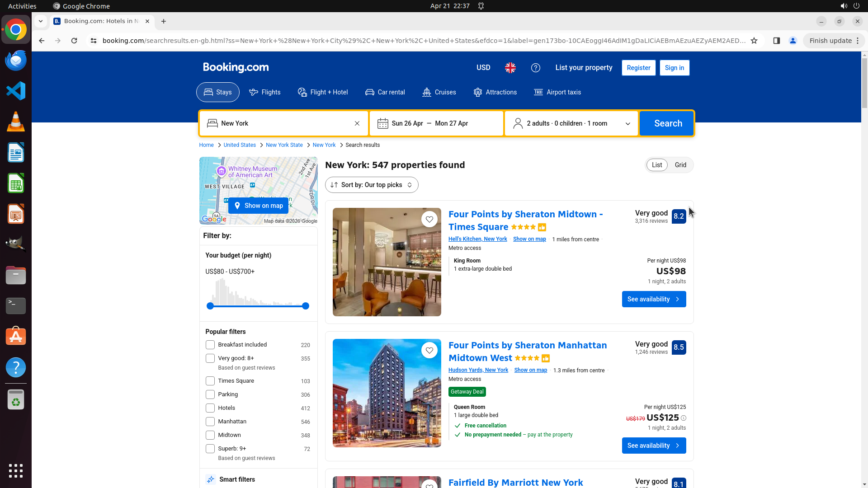This screenshot has width=868, height=488.
Task: Open the Hell's Kitchen, New York link
Action: coord(477,239)
